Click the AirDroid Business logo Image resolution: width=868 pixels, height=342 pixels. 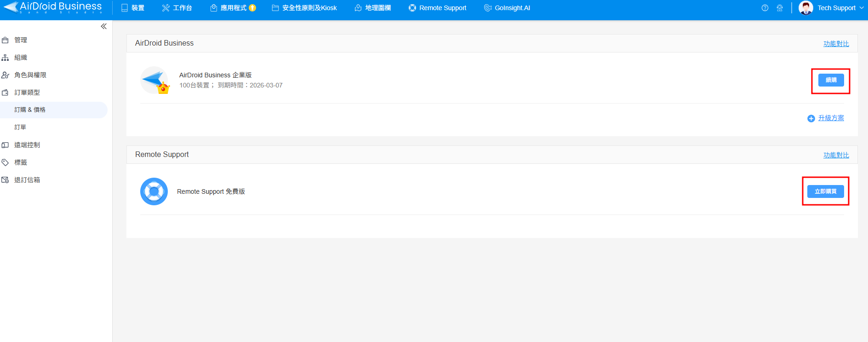point(52,7)
